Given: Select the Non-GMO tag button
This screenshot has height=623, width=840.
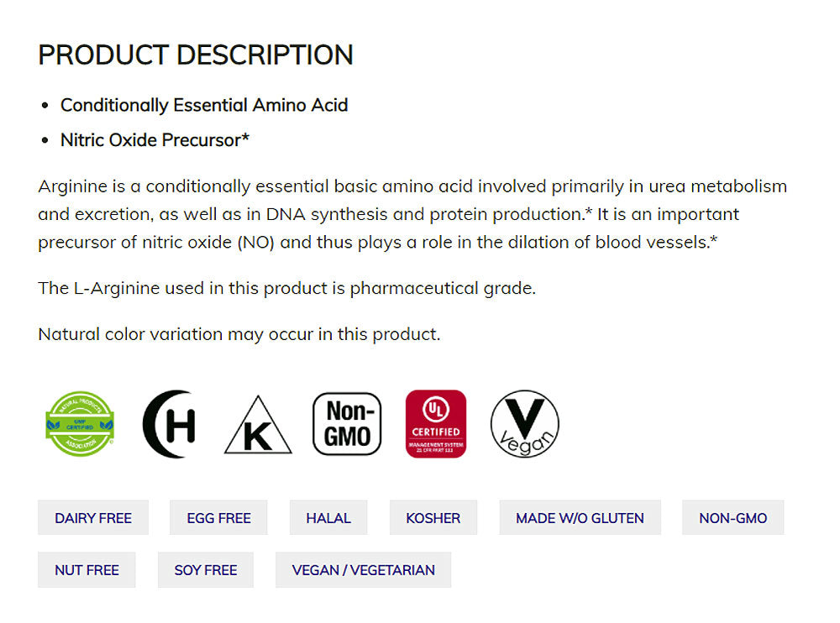Looking at the screenshot, I should pyautogui.click(x=732, y=518).
